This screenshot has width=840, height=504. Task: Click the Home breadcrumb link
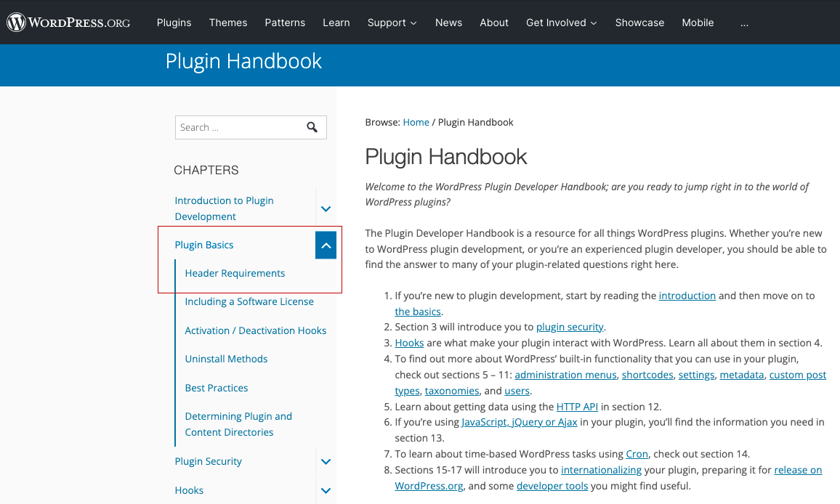tap(416, 122)
